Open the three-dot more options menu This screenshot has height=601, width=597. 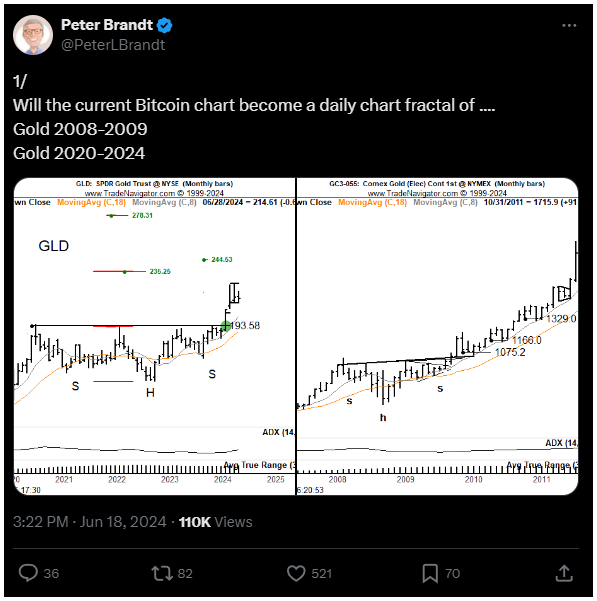click(569, 25)
